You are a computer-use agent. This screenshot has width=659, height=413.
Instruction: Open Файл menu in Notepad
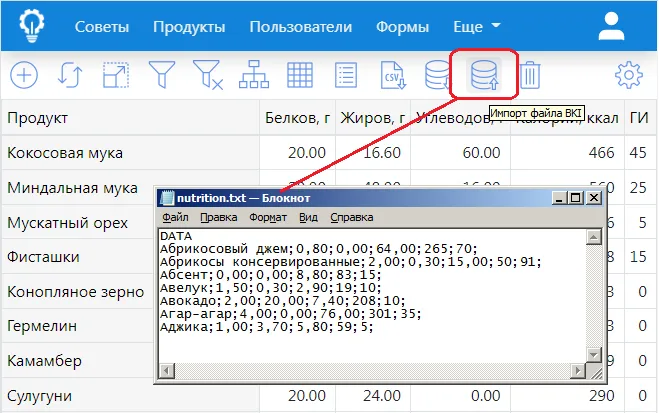[175, 217]
